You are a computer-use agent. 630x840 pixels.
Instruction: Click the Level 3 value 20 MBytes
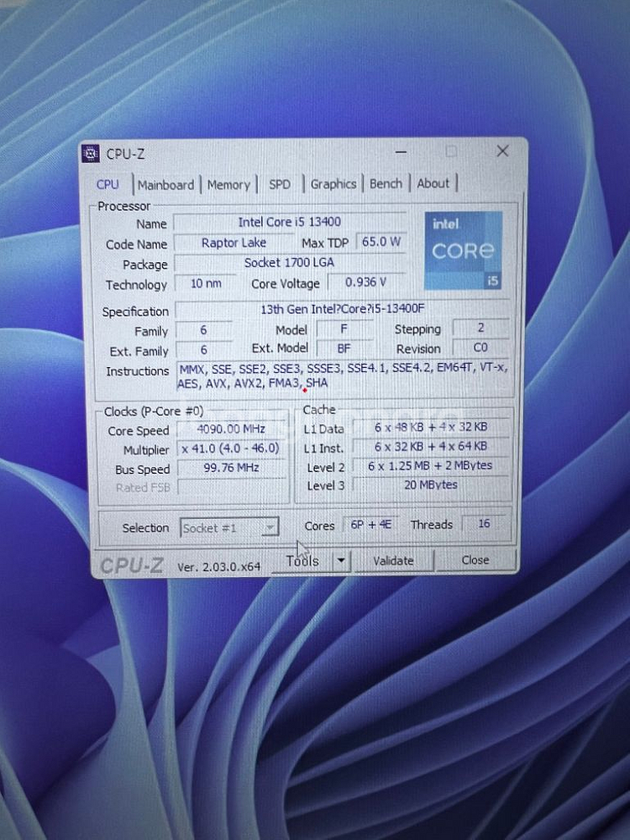pos(431,485)
